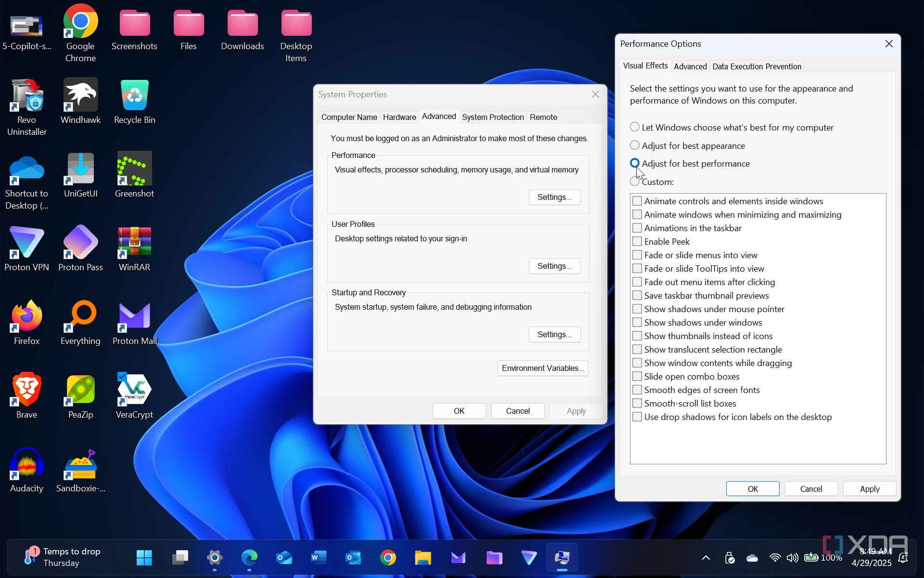
Task: Check 'Smooth edges of screen fonts'
Action: pos(637,390)
